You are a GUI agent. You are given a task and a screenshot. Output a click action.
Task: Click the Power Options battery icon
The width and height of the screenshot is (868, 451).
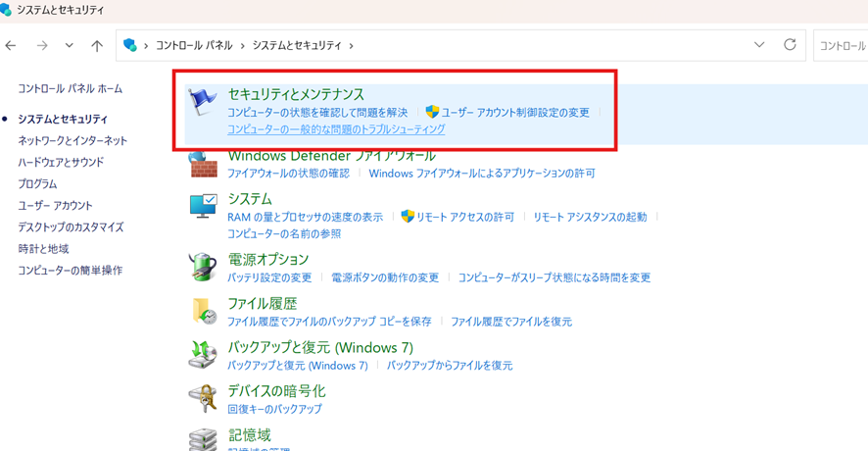coord(203,267)
